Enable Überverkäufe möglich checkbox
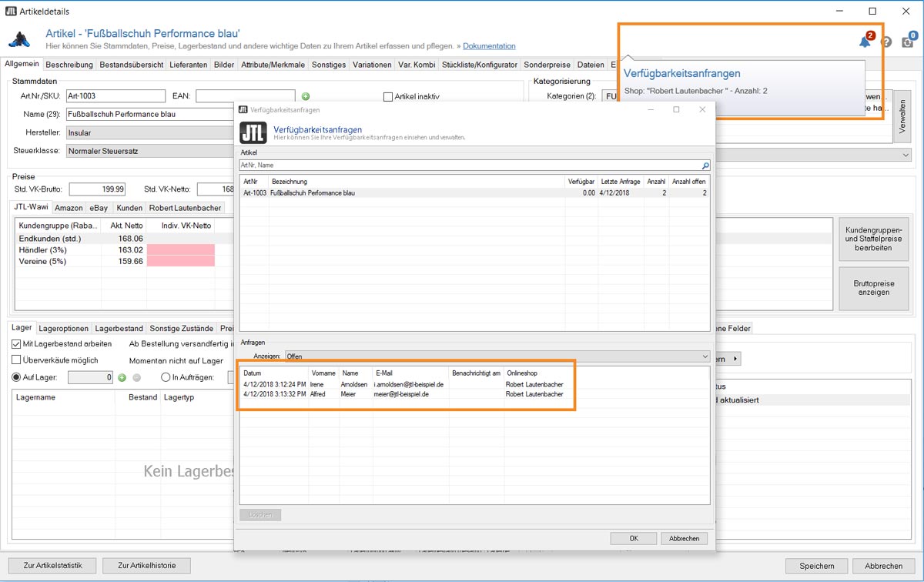 click(16, 360)
